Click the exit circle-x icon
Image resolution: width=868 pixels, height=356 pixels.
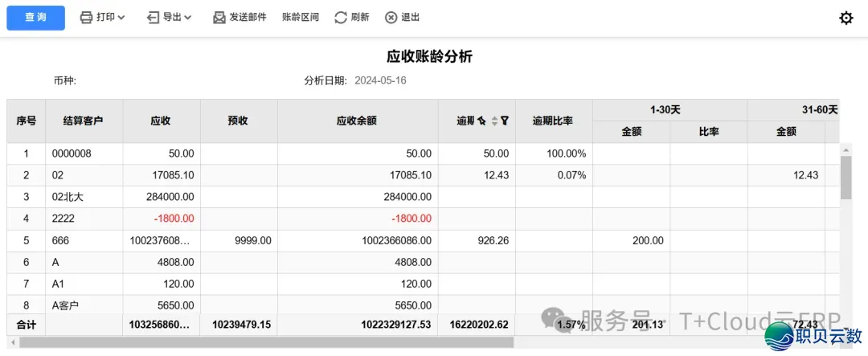(391, 18)
